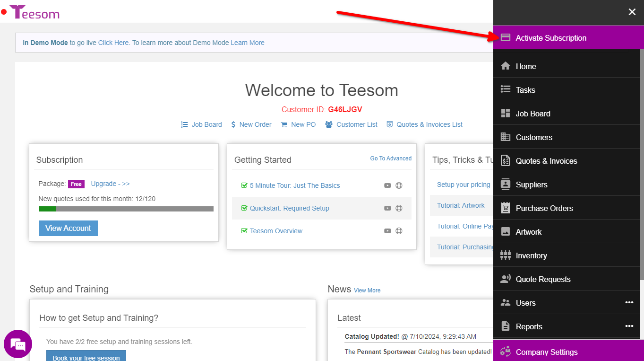Play video for 5 Minute Tour
The width and height of the screenshot is (644, 361).
pyautogui.click(x=387, y=185)
